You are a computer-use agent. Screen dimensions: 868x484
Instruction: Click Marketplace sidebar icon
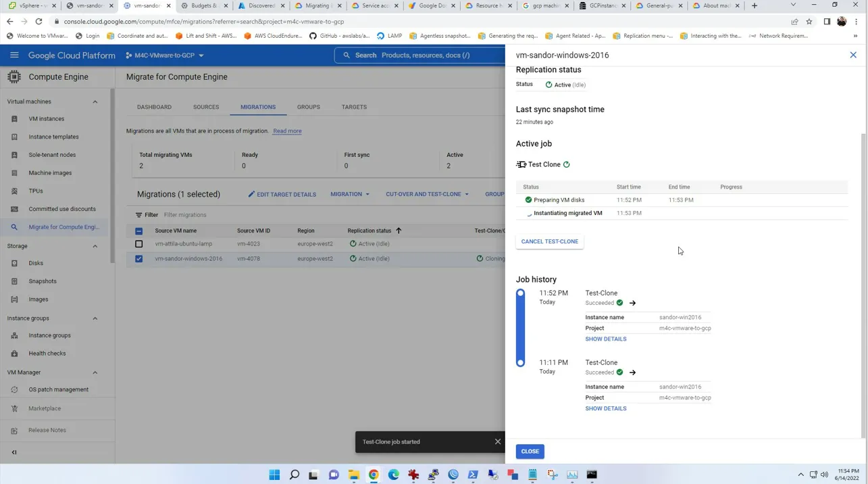coord(14,408)
